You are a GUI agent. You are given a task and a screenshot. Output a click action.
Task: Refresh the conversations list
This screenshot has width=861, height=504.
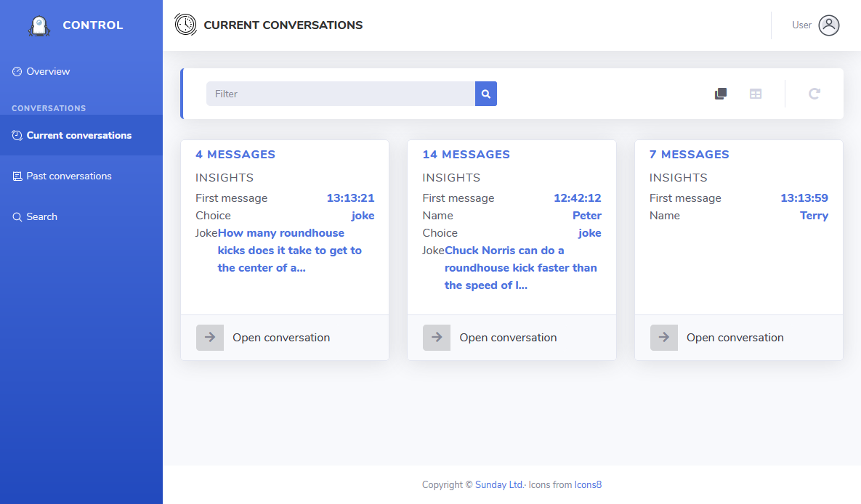point(814,94)
